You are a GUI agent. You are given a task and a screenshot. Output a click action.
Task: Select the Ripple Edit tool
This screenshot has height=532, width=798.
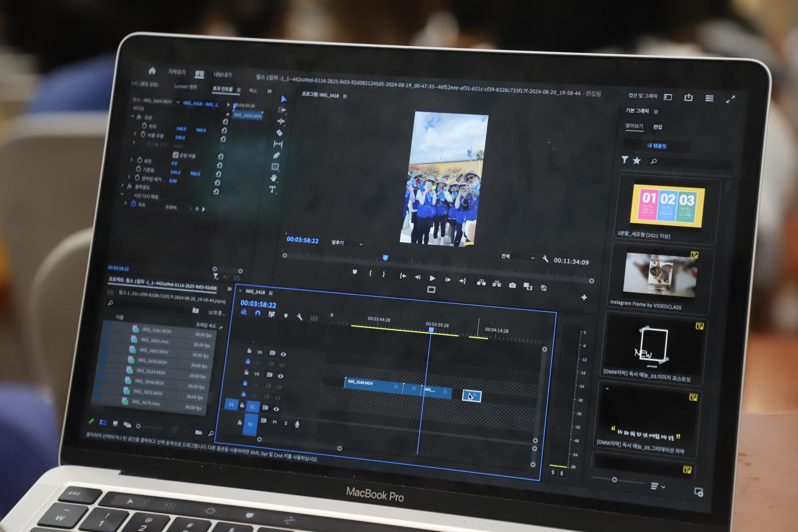(281, 121)
